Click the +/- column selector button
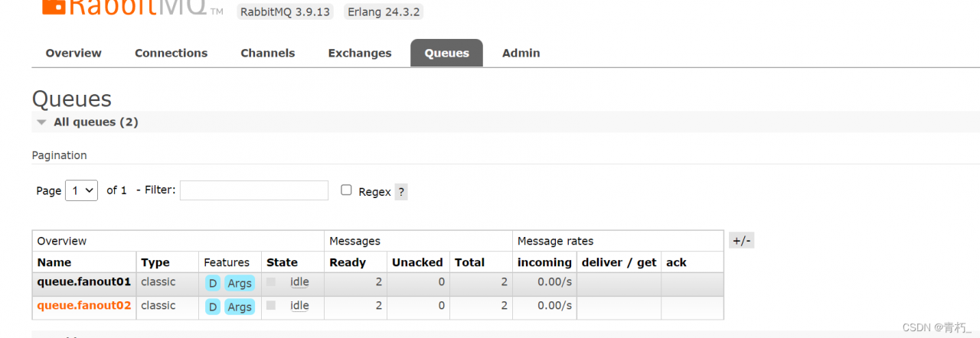 (742, 241)
